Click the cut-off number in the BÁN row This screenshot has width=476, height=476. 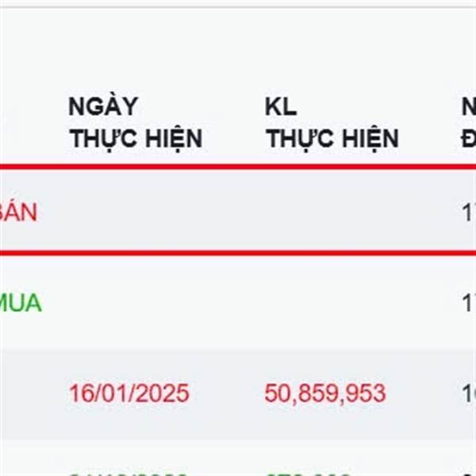[x=469, y=212]
